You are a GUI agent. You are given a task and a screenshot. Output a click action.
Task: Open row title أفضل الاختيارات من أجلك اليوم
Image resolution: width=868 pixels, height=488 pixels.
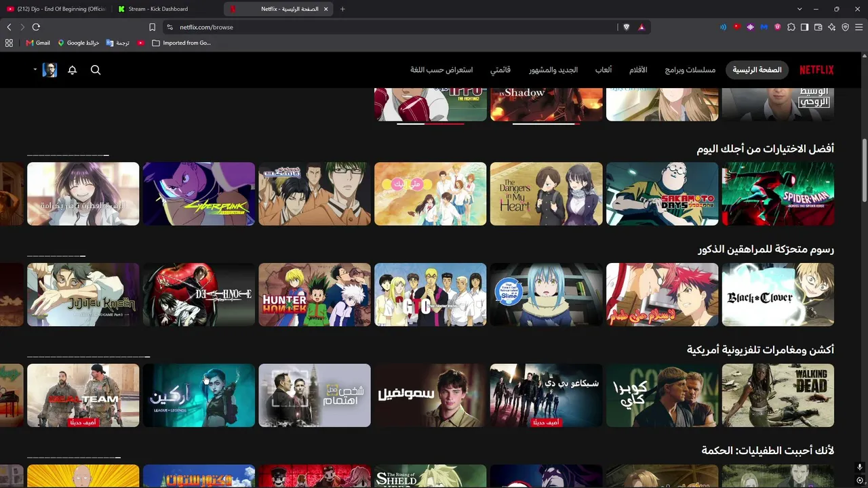tap(766, 148)
